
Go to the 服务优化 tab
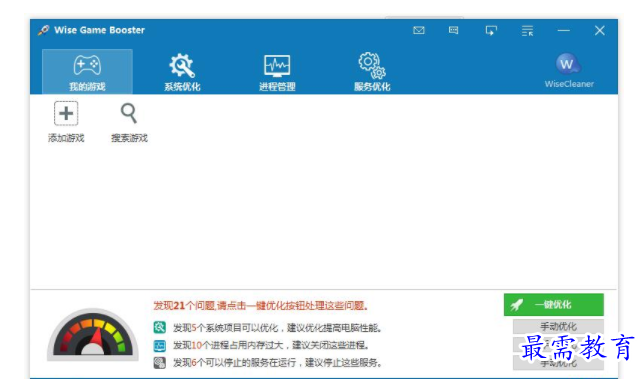click(x=372, y=72)
